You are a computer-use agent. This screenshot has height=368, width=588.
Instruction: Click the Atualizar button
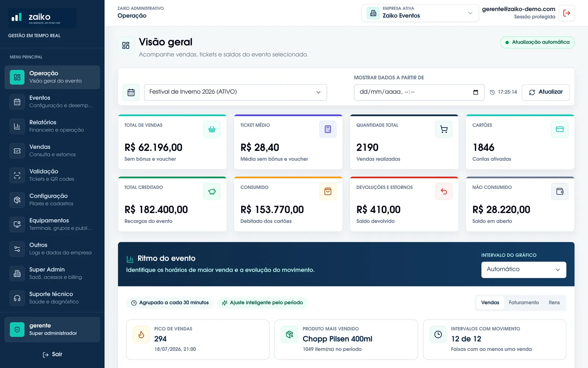pyautogui.click(x=546, y=92)
